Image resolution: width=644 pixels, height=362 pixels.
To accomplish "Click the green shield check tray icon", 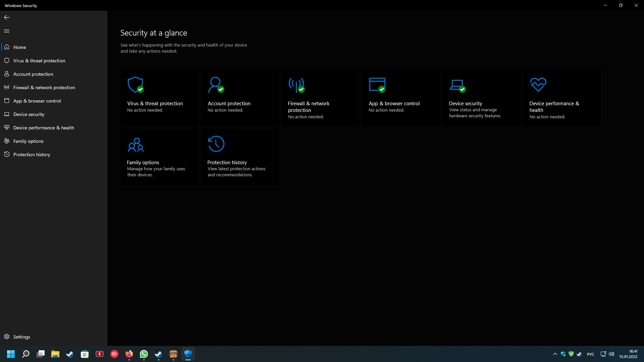I will pos(571,354).
